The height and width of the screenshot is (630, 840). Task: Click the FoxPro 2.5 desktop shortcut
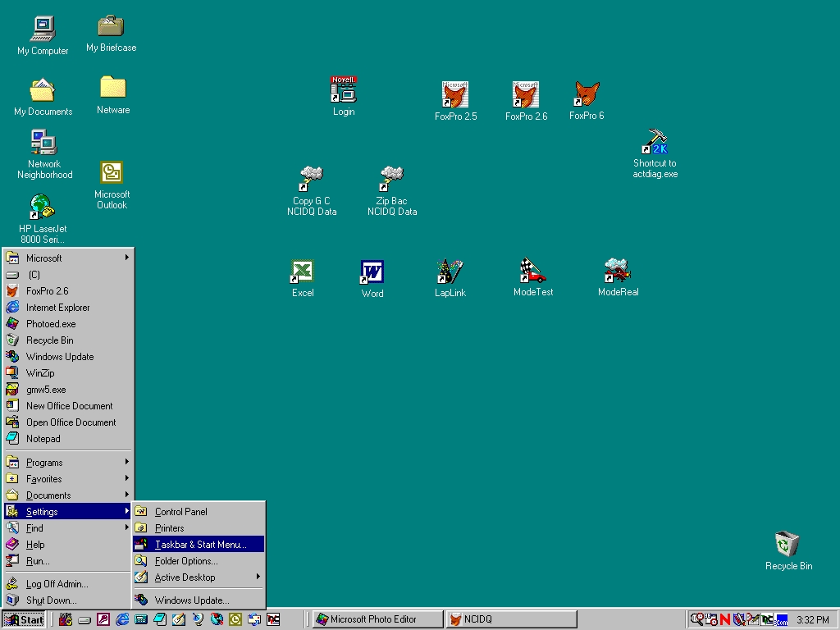tap(455, 101)
